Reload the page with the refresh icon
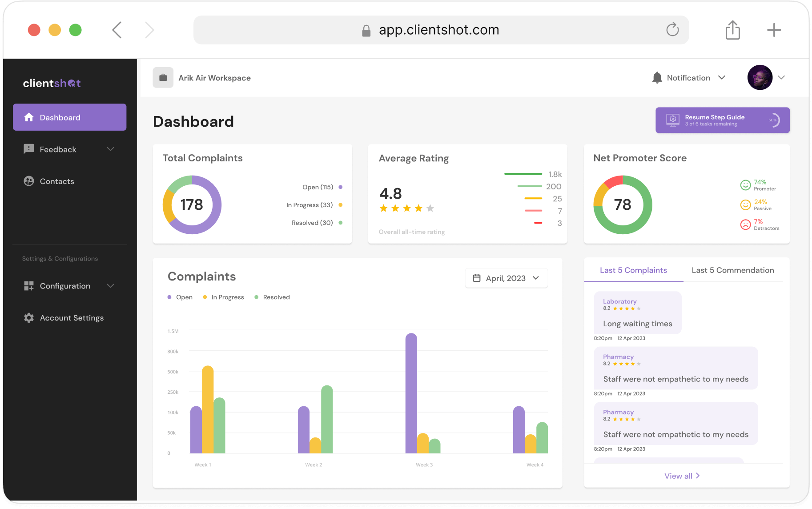Image resolution: width=812 pixels, height=509 pixels. click(x=672, y=30)
